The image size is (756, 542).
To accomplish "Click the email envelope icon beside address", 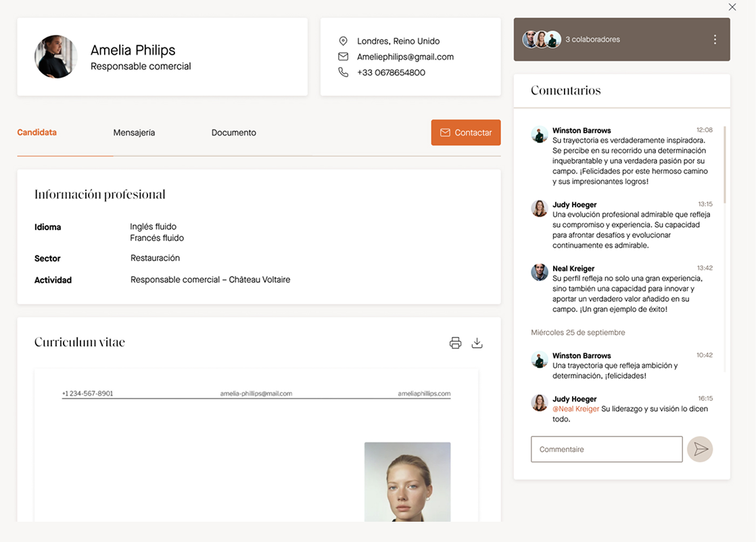I will 344,57.
